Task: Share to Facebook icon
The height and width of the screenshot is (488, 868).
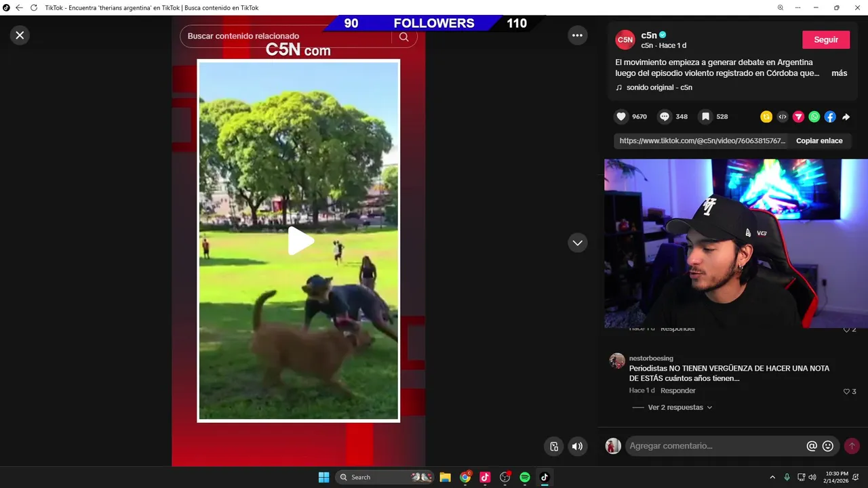Action: pyautogui.click(x=830, y=117)
